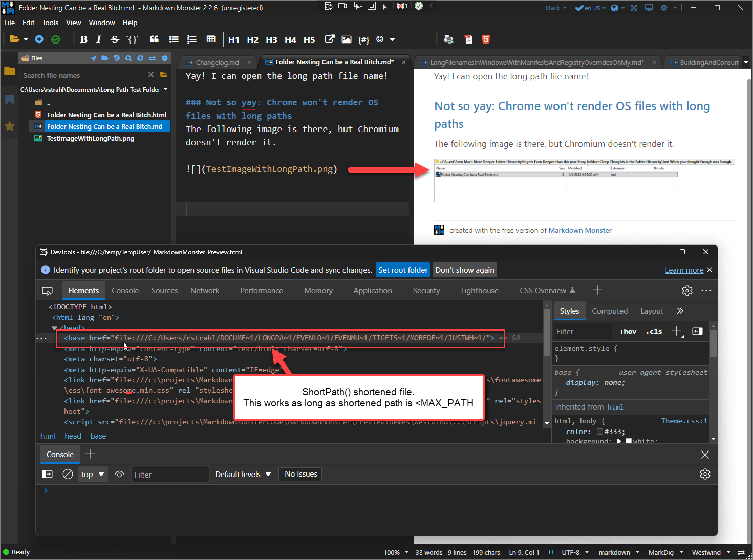Open emoji picker smiley icon
The height and width of the screenshot is (560, 753).
point(380,39)
